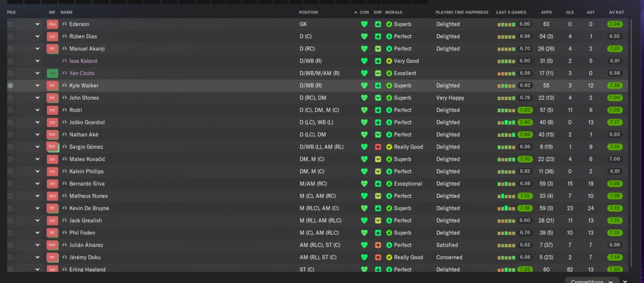Click the morale icon in Manuel Akanji's row
The width and height of the screenshot is (644, 283).
coord(389,49)
